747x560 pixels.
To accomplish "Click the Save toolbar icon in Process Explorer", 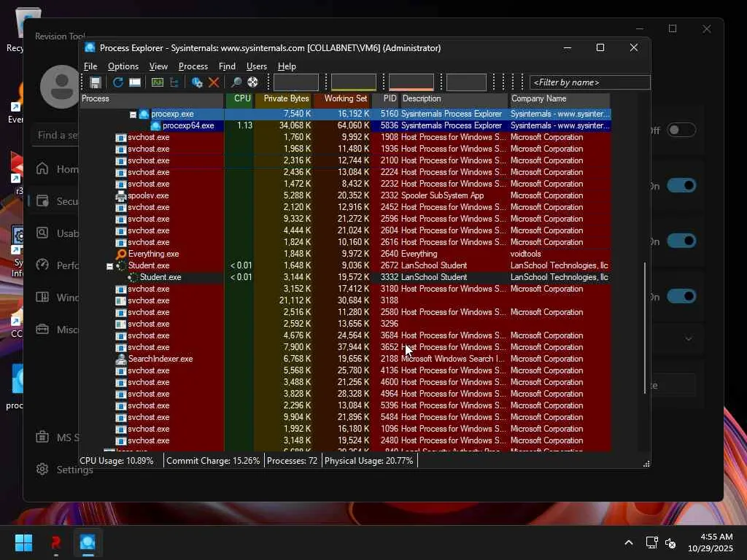I will tap(96, 82).
